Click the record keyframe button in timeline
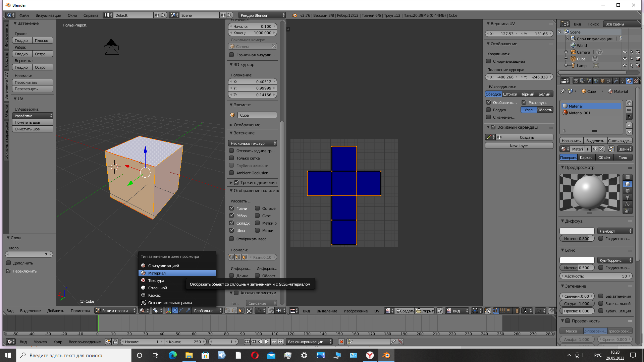The width and height of the screenshot is (644, 362). (x=341, y=342)
